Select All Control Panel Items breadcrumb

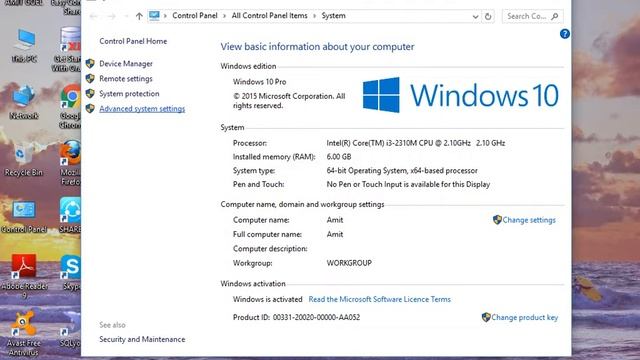click(x=269, y=16)
